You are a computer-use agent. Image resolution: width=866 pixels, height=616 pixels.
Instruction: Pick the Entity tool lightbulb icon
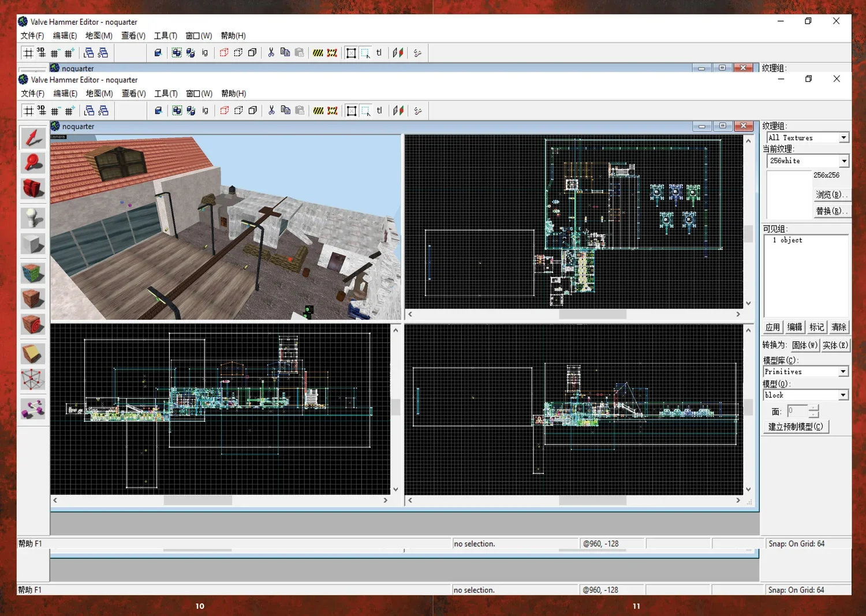[33, 217]
